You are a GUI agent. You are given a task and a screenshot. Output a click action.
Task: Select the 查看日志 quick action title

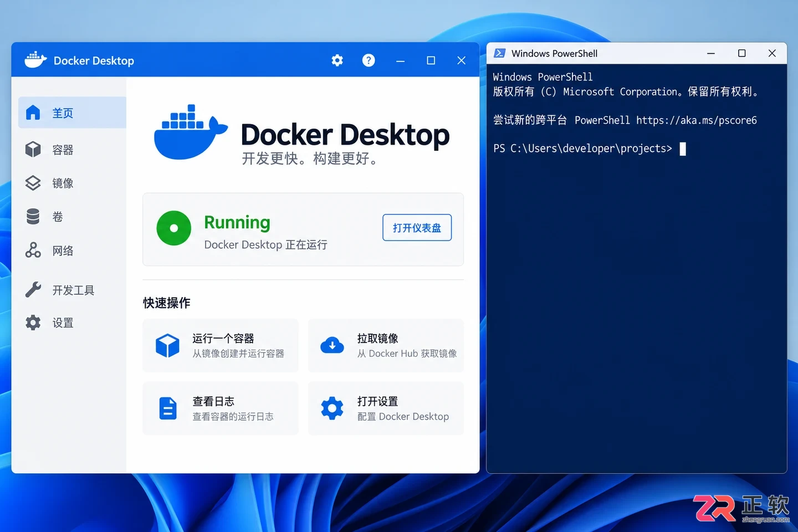tap(213, 401)
